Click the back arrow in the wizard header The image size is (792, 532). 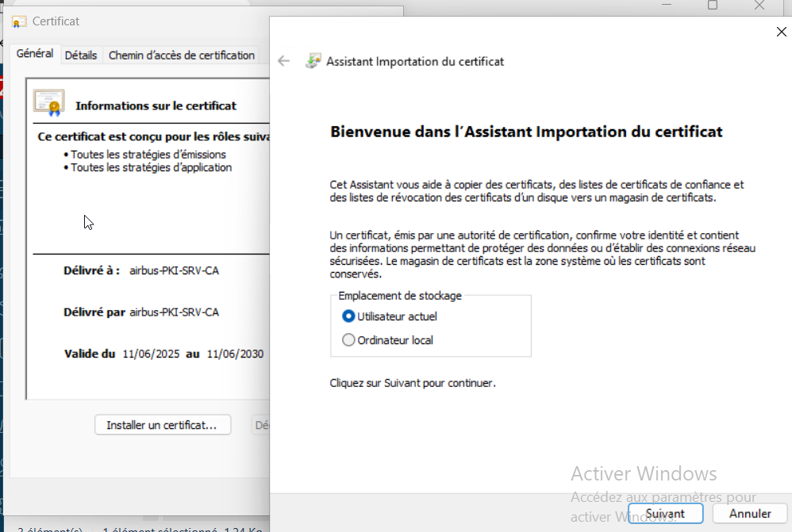(x=284, y=62)
